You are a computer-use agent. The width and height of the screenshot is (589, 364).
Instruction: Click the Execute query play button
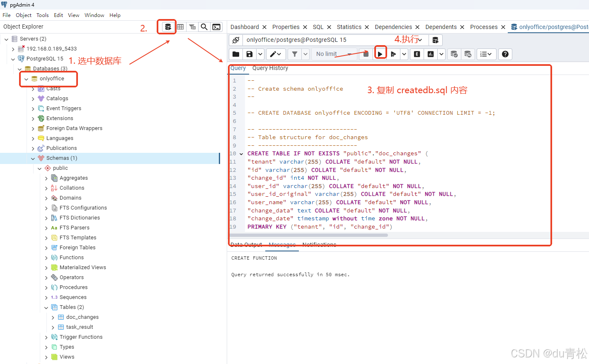[x=380, y=54]
